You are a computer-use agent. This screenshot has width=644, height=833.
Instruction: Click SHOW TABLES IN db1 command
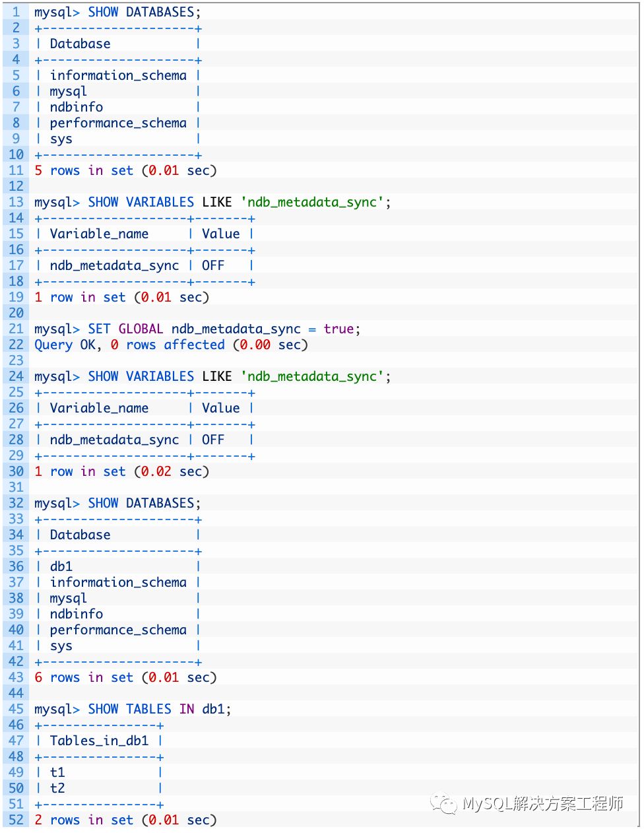pyautogui.click(x=159, y=709)
